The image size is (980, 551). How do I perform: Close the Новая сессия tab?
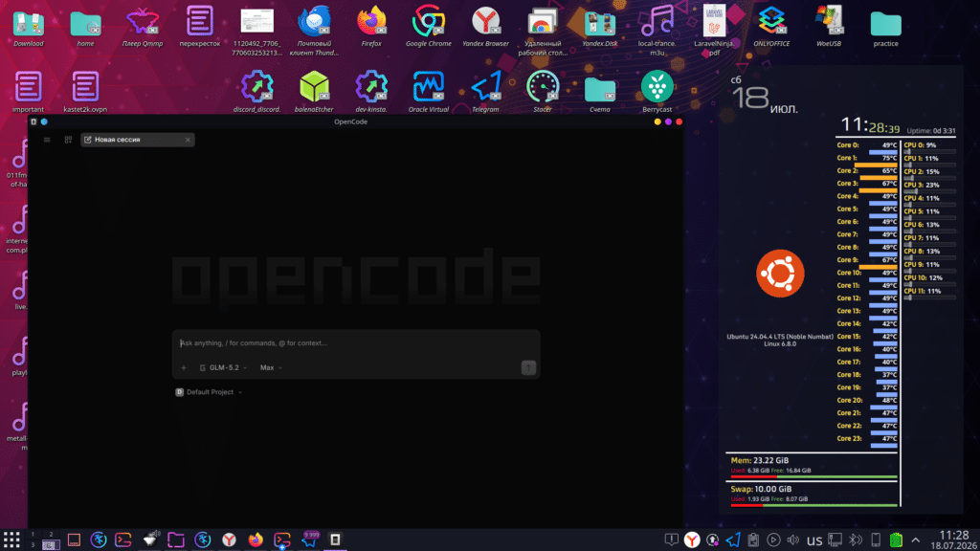pyautogui.click(x=188, y=140)
